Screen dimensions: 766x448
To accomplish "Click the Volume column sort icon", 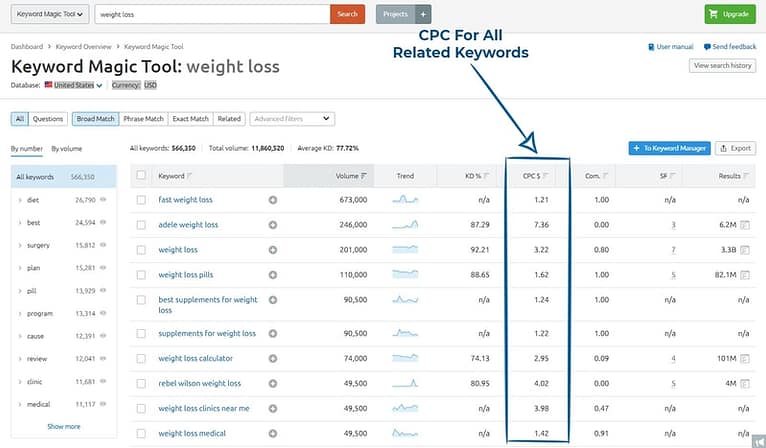I will [364, 176].
